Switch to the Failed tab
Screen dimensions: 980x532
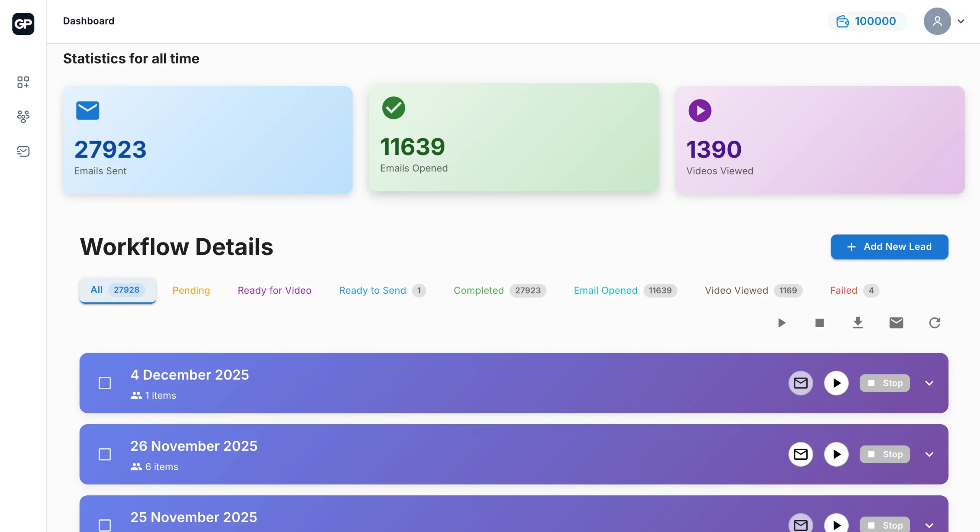[843, 290]
